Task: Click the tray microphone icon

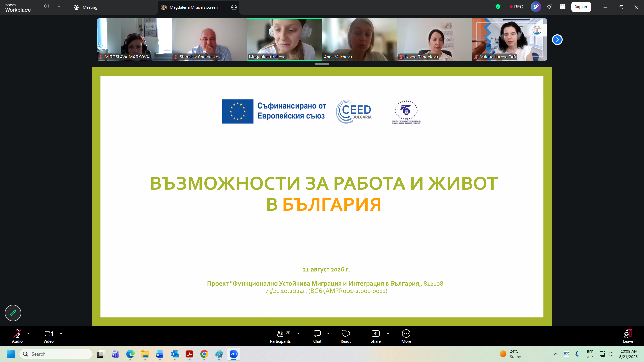Action: tap(577, 354)
